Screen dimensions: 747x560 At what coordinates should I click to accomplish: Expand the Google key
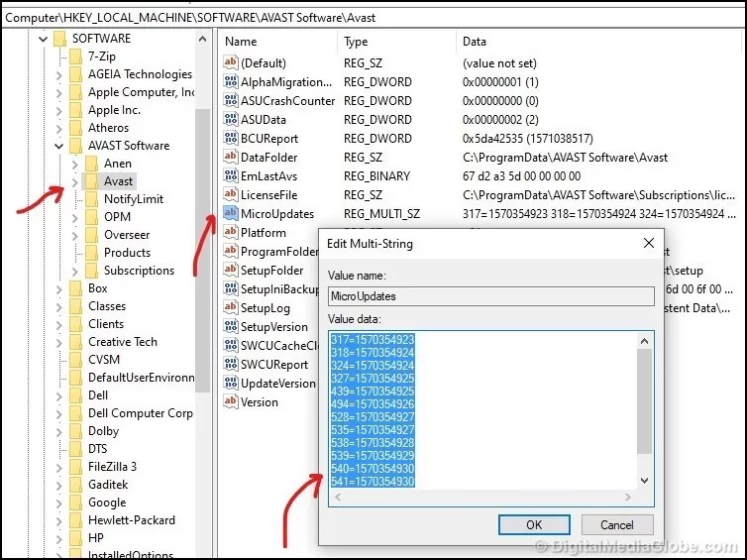(x=58, y=503)
